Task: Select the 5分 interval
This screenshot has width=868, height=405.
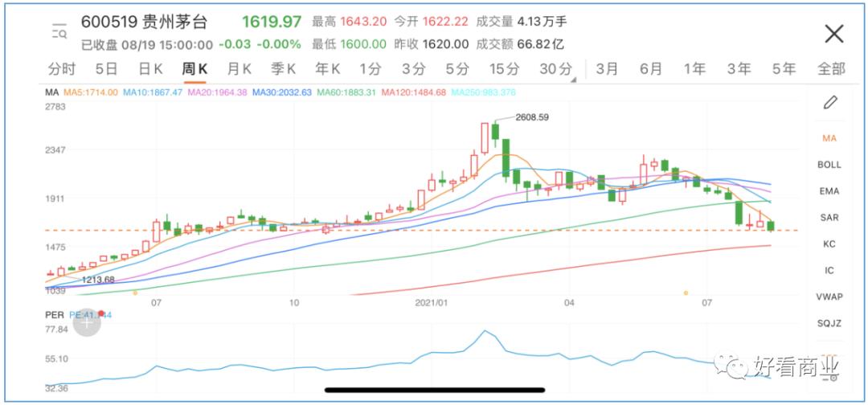Action: point(458,68)
